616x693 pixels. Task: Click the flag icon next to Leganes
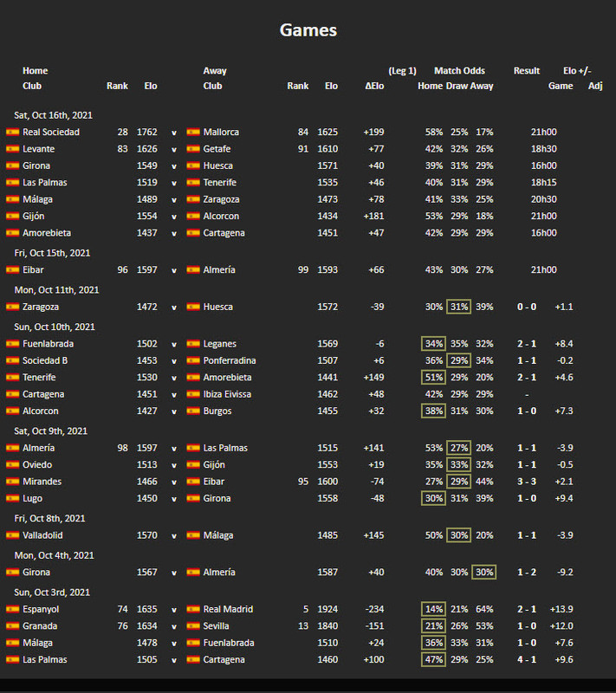[x=193, y=344]
